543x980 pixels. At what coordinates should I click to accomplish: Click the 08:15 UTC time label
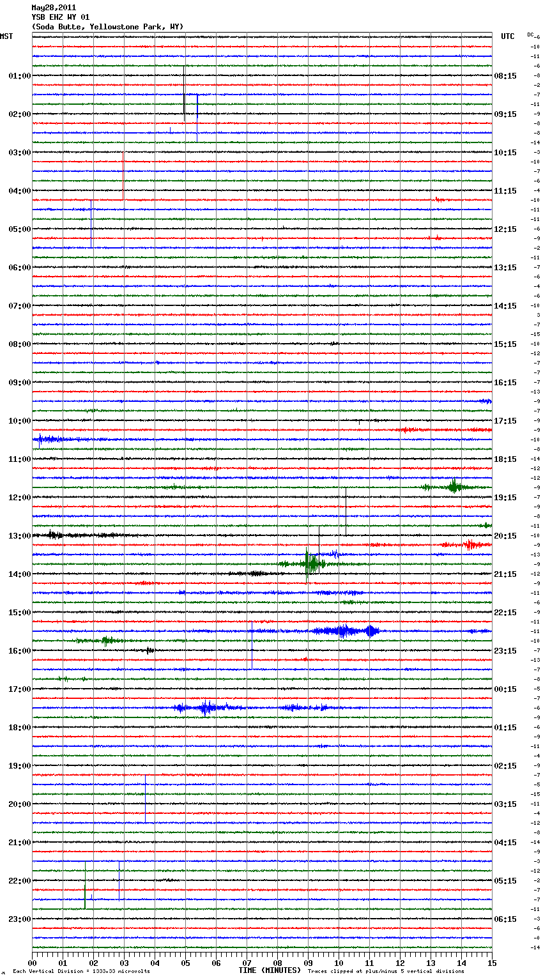(x=505, y=76)
